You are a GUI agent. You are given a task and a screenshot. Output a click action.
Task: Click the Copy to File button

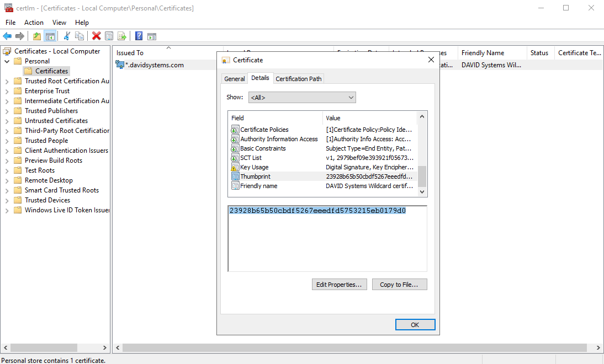point(399,285)
